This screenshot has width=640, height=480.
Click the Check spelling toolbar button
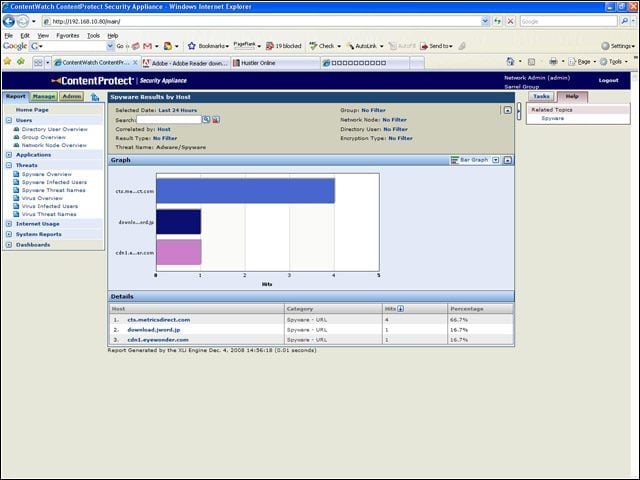pyautogui.click(x=322, y=46)
